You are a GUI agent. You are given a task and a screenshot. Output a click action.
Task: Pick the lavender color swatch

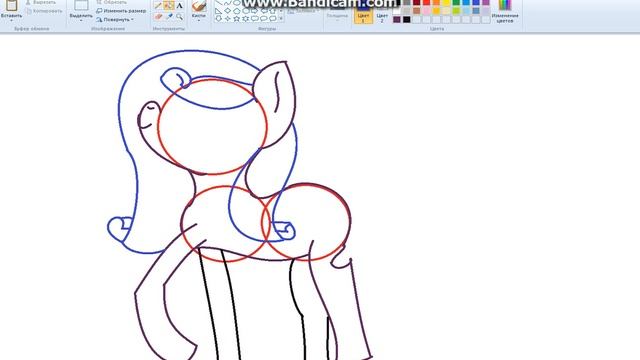pos(486,11)
